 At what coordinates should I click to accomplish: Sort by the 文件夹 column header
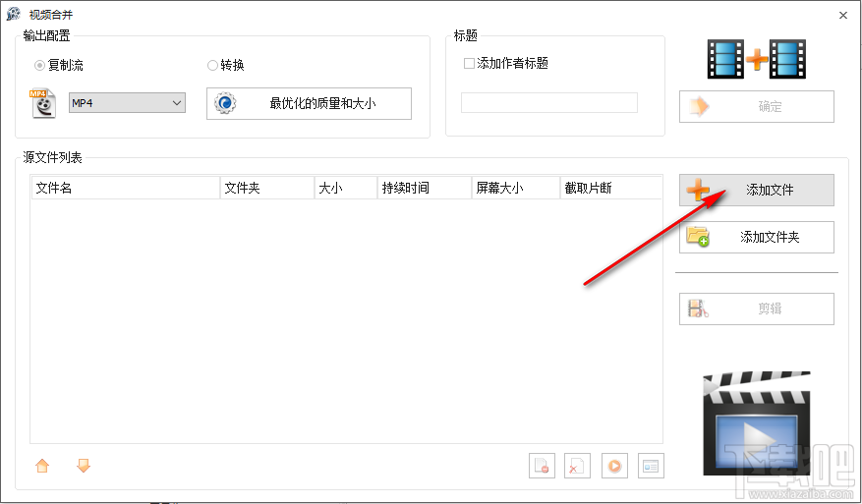pos(267,188)
